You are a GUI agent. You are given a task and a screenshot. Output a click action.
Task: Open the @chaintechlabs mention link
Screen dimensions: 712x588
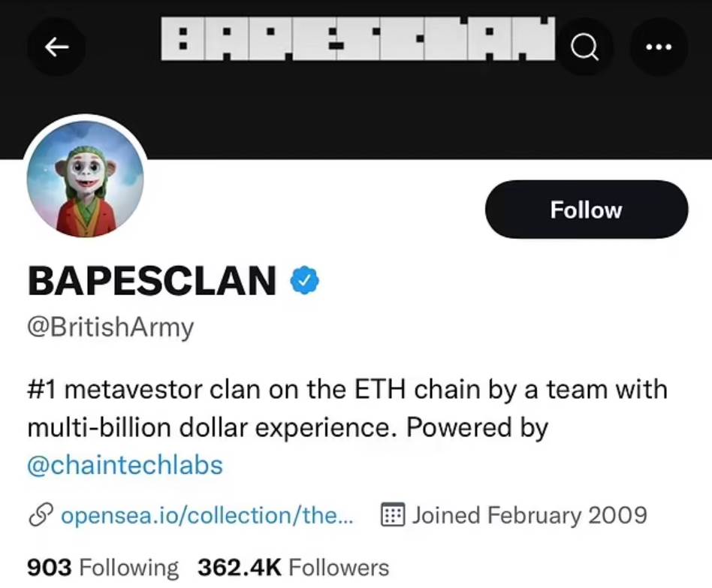click(125, 465)
